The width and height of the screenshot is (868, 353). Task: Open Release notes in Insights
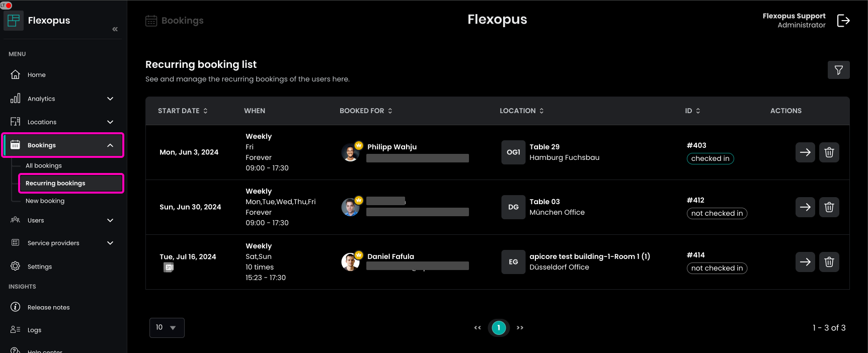[48, 307]
